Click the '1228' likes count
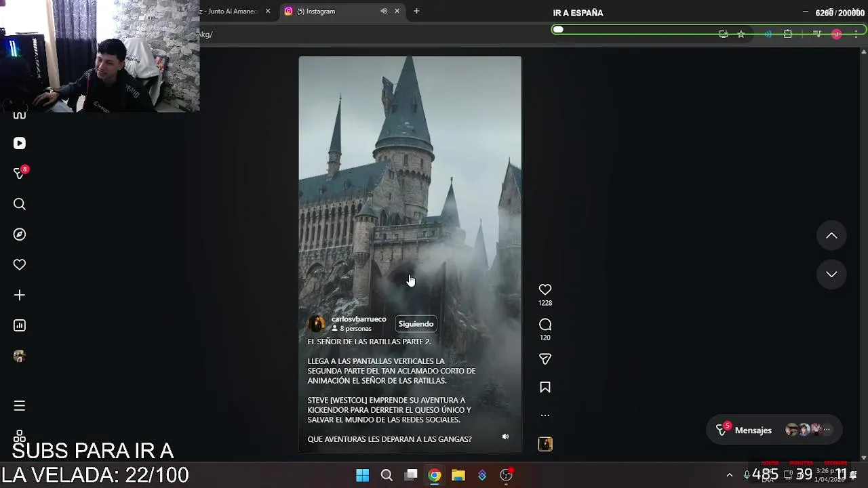Viewport: 868px width, 488px height. pyautogui.click(x=545, y=303)
